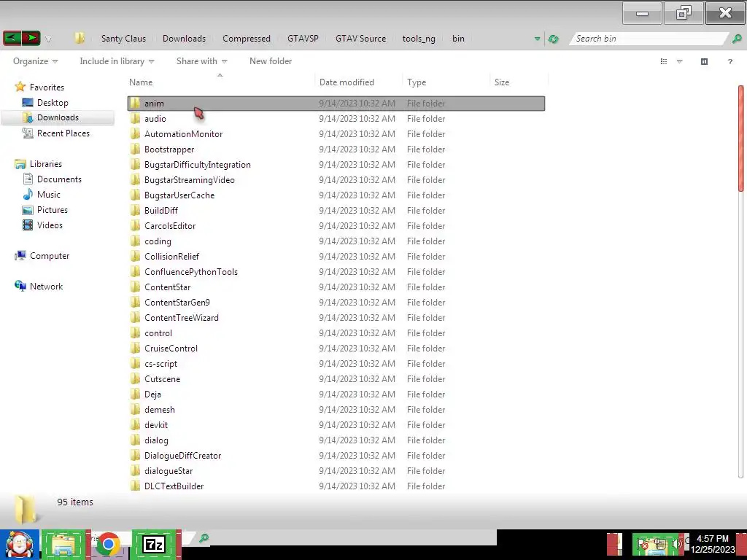Select the CruiseControl folder icon
Screen dimensions: 747x560
(135, 348)
